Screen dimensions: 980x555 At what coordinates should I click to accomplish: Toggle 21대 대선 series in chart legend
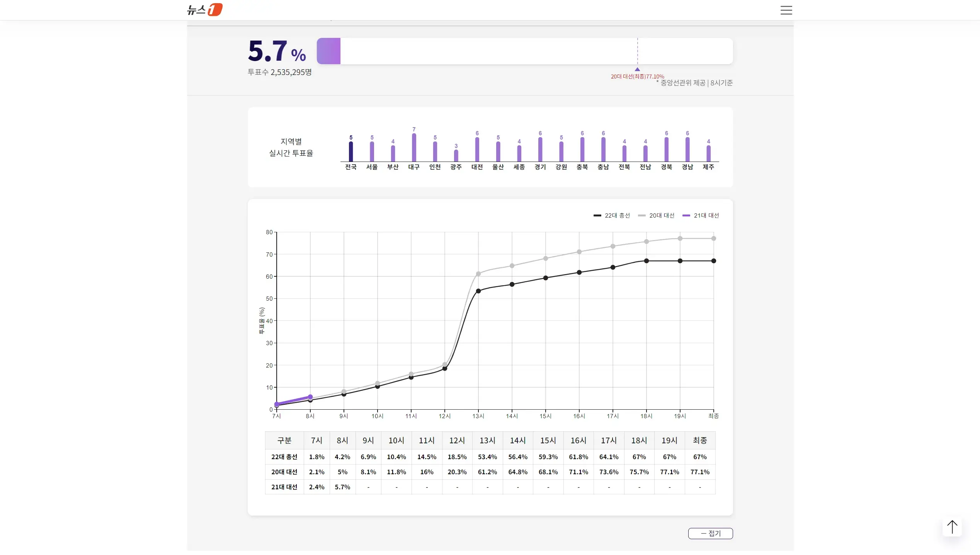[701, 216]
